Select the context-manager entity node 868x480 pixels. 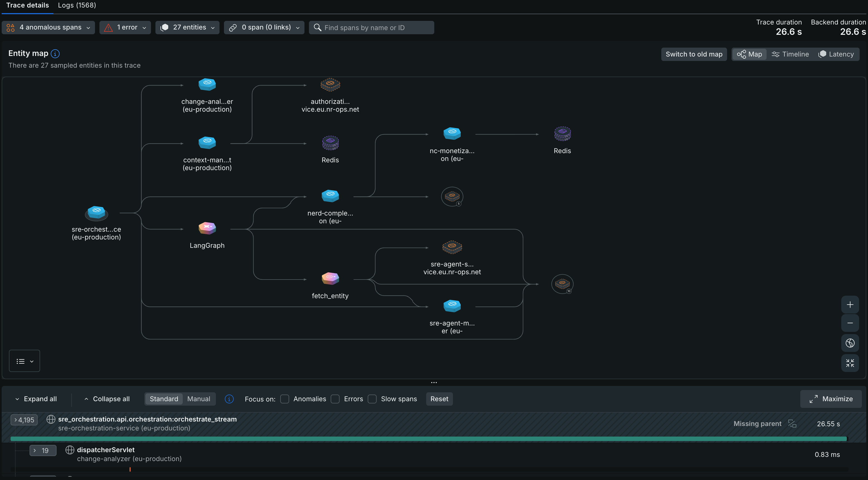[207, 143]
